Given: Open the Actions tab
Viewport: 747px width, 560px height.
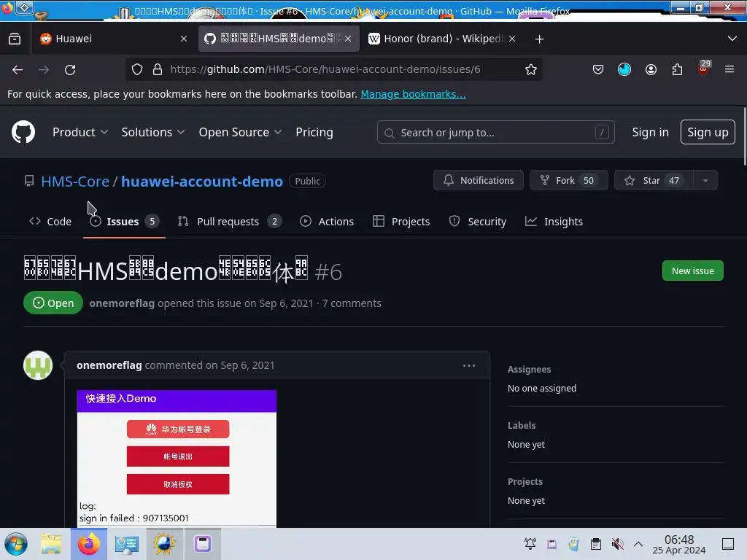Looking at the screenshot, I should [x=327, y=222].
